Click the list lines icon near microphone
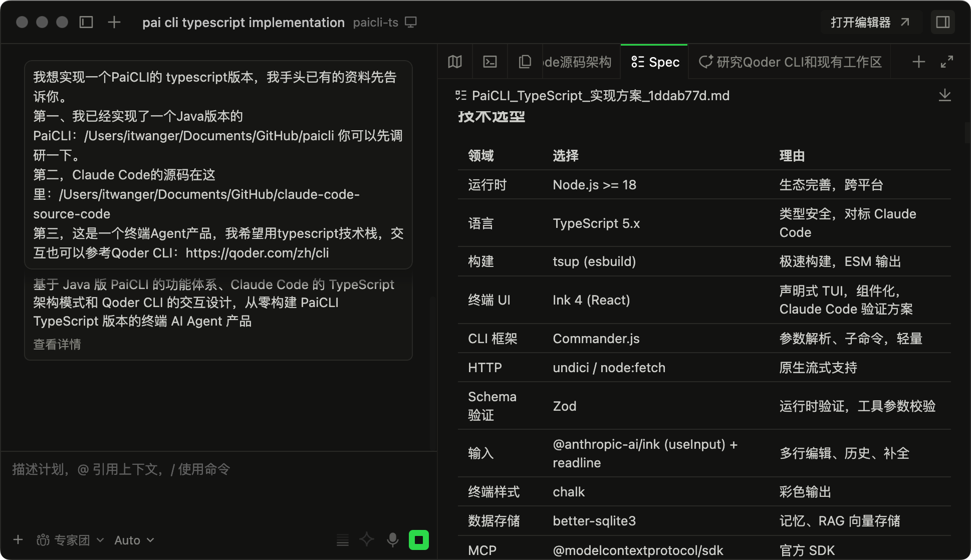Viewport: 971px width, 560px height. pos(343,540)
